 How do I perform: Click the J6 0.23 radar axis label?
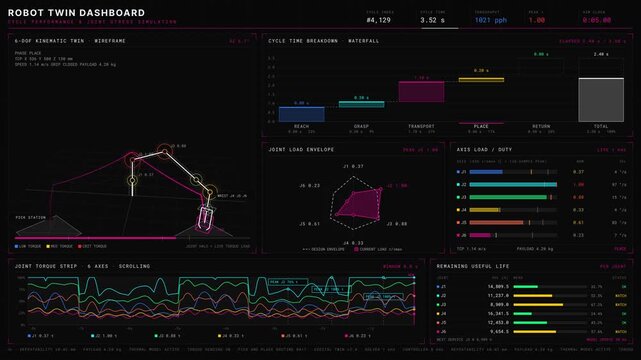309,186
